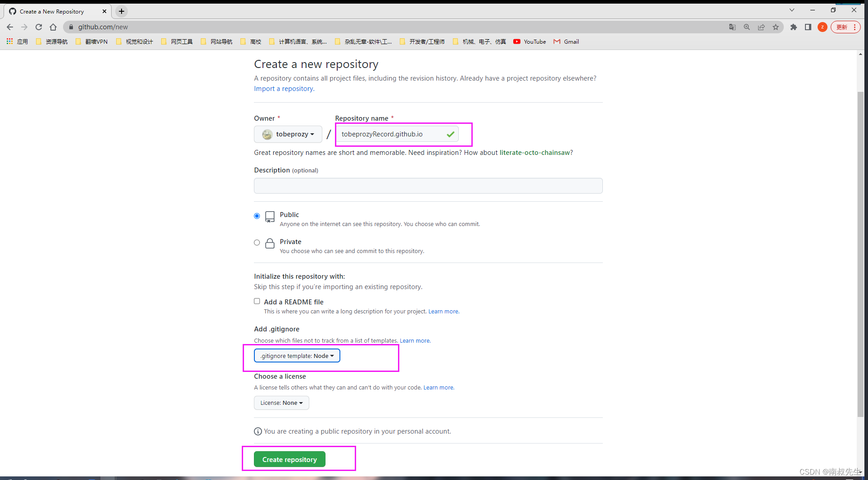The image size is (868, 480).
Task: Open the 机械、电子、仿真 bookmark folder
Action: (479, 41)
